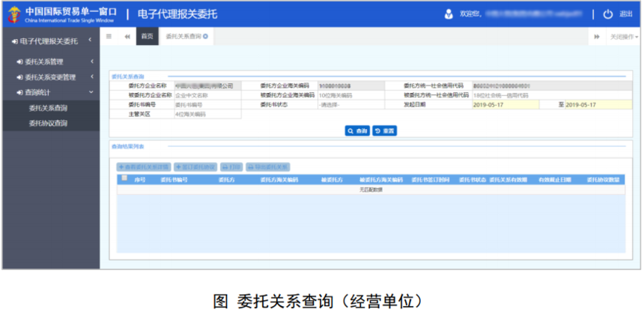Click the 重置 reset button
The image size is (644, 318).
[384, 130]
